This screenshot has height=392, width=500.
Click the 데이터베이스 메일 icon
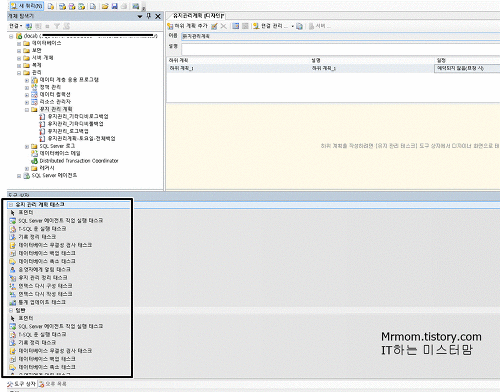(34, 153)
